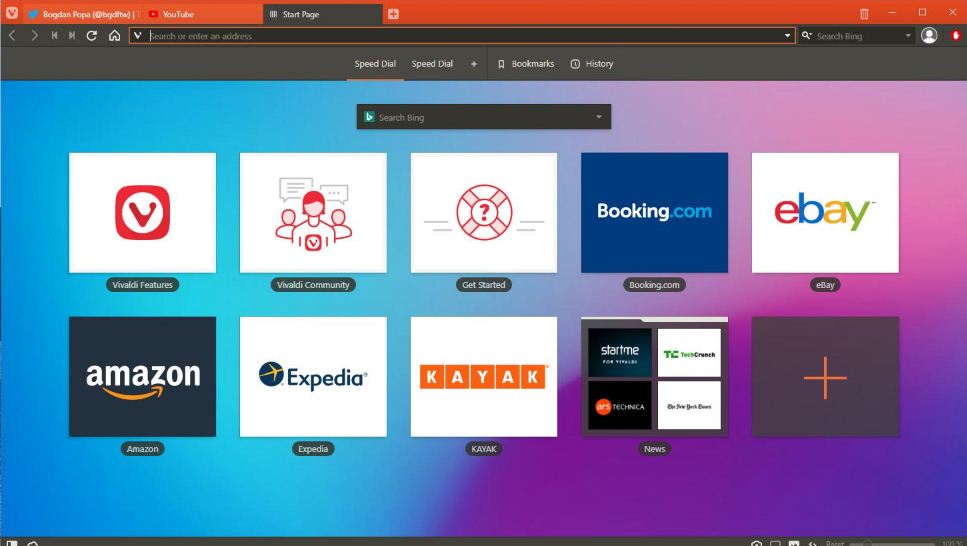Screen dimensions: 967x546
Task: Click the Search Bing box on the start page
Action: (484, 117)
